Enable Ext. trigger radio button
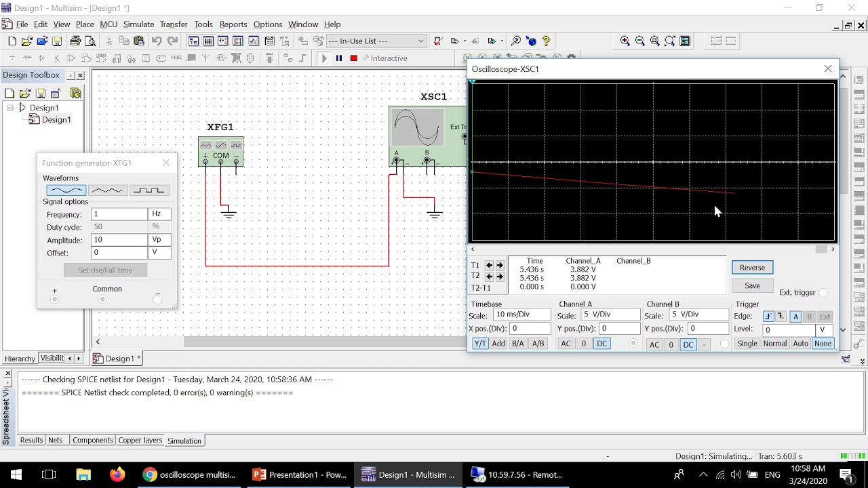 [x=823, y=293]
